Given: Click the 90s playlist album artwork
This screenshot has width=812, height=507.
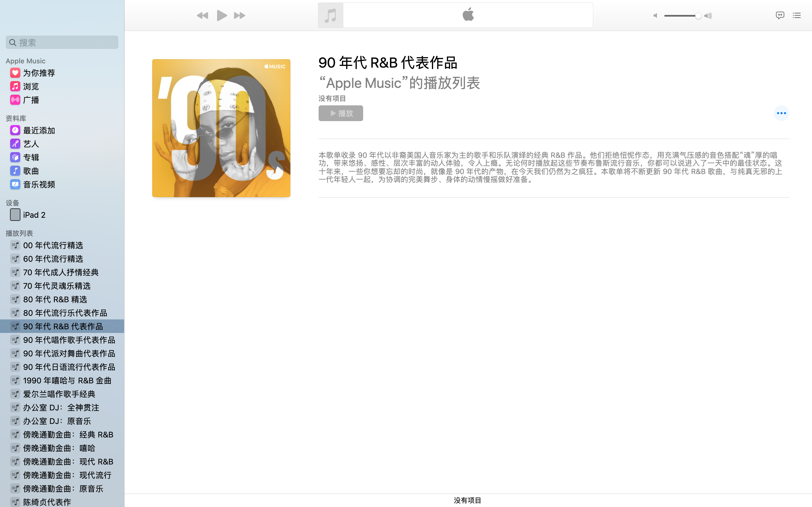Looking at the screenshot, I should pos(221,128).
